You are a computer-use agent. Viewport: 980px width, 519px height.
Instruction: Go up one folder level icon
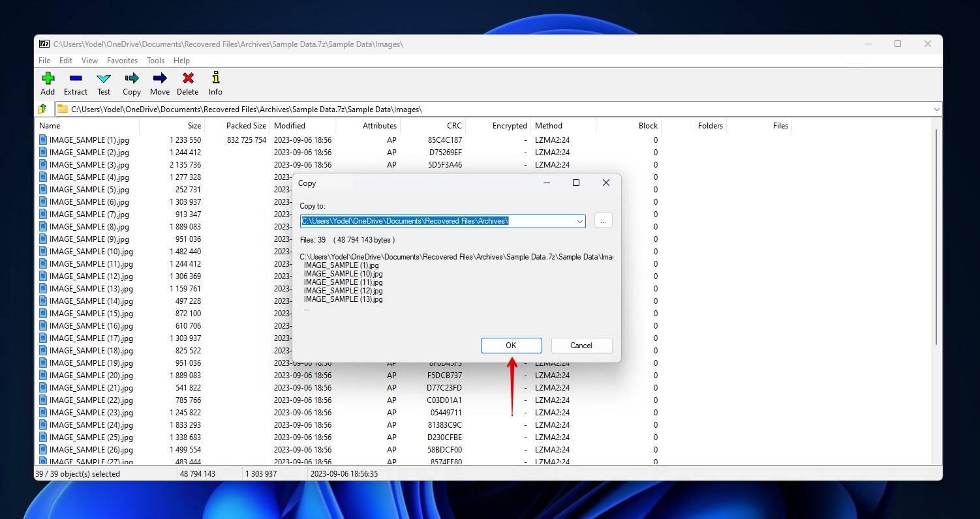[43, 109]
